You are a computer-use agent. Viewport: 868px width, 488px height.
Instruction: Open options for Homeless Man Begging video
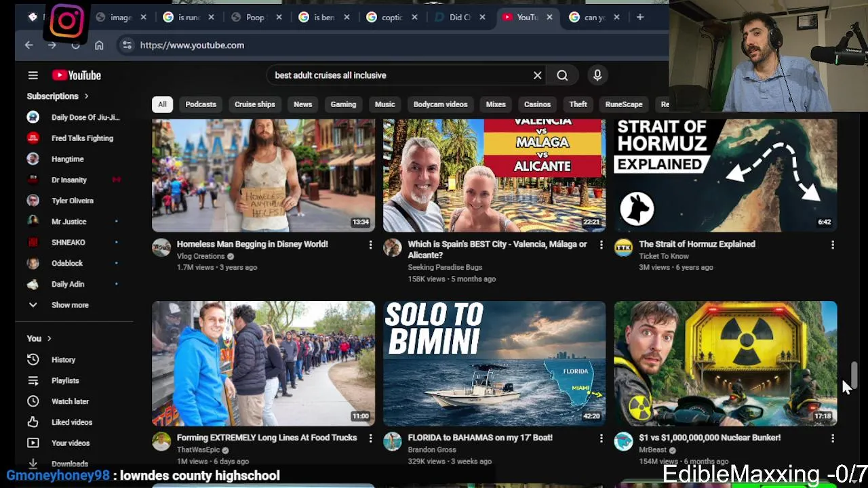(x=370, y=245)
